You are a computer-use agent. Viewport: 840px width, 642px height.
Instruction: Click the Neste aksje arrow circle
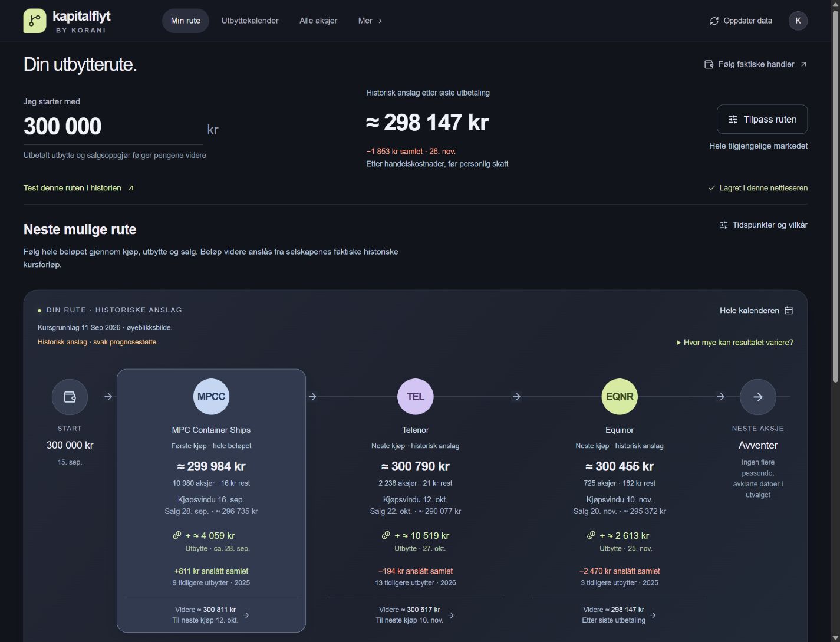758,397
